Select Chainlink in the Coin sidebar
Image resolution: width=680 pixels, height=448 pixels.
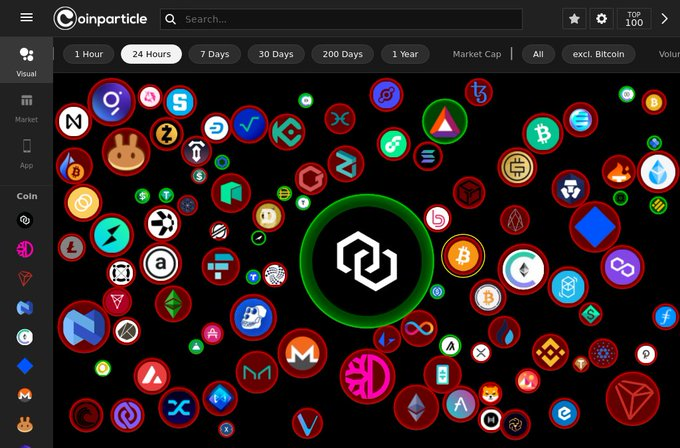point(25,220)
